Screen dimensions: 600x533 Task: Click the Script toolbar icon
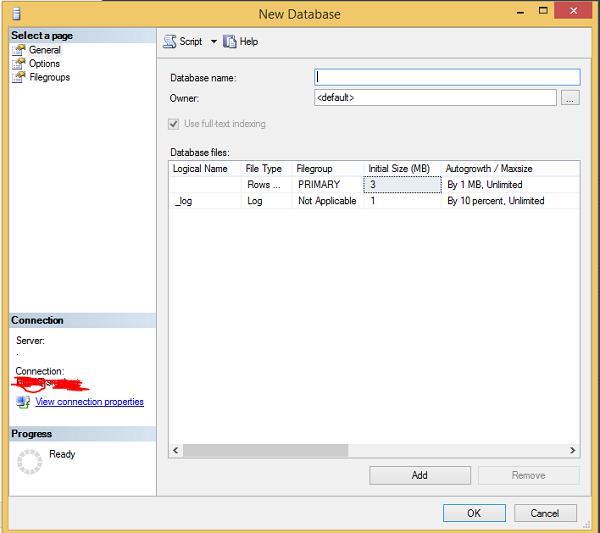[x=170, y=41]
